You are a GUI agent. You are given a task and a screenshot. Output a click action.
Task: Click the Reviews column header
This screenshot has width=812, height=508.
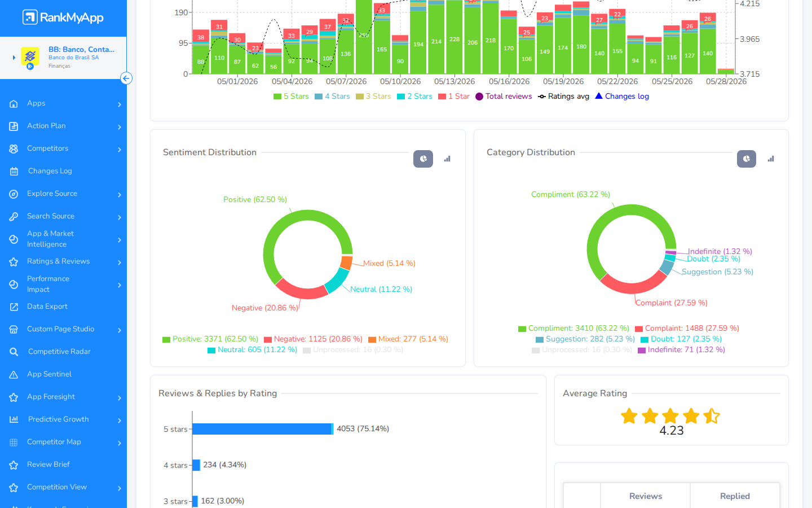[x=646, y=496]
